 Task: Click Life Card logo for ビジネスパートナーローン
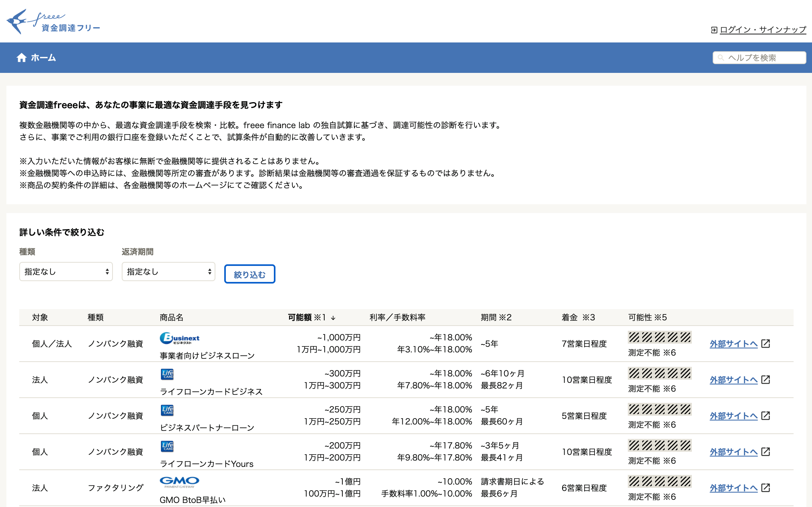(167, 410)
